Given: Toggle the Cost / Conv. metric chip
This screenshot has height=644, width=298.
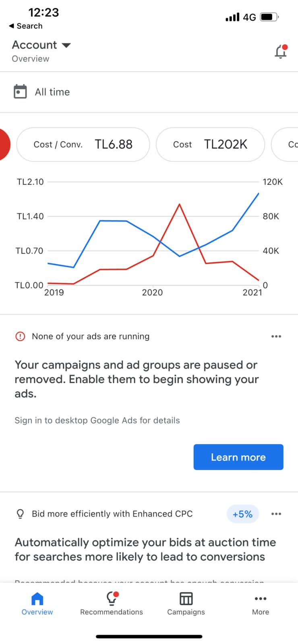Looking at the screenshot, I should [83, 144].
